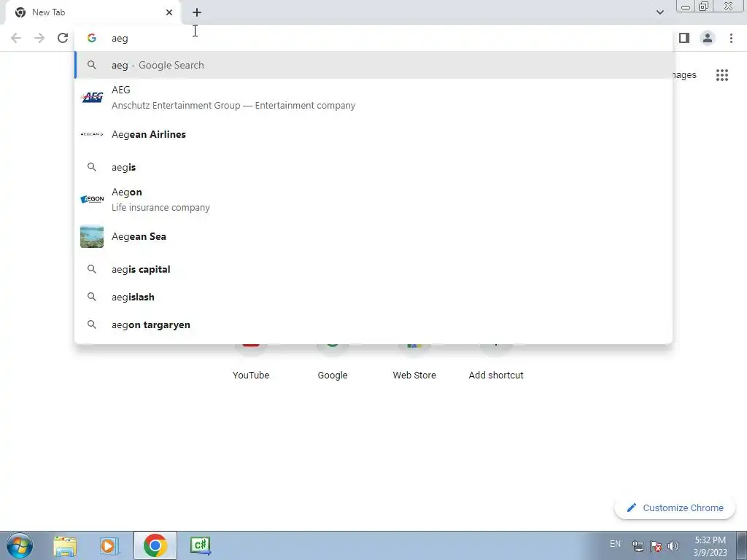Open the C# application in taskbar
The image size is (747, 560).
pyautogui.click(x=200, y=545)
